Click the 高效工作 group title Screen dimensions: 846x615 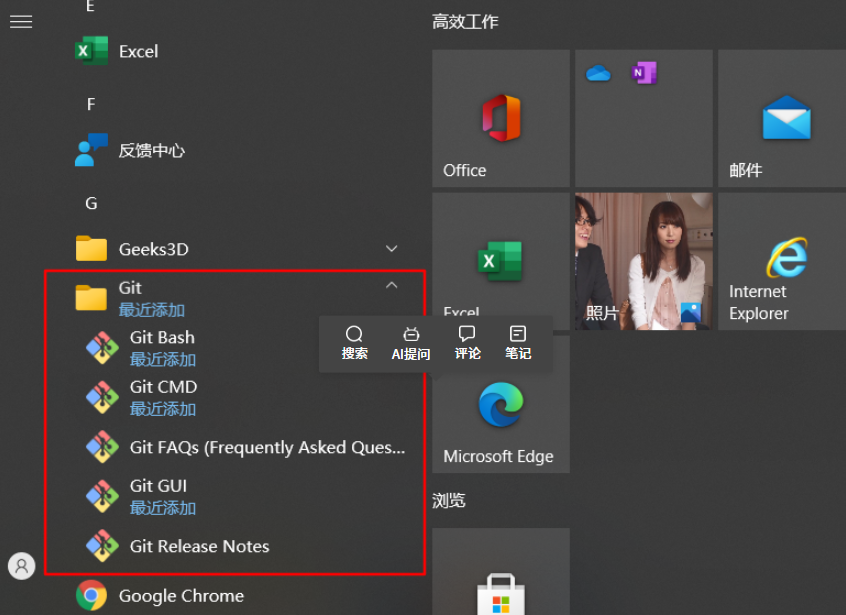[465, 22]
